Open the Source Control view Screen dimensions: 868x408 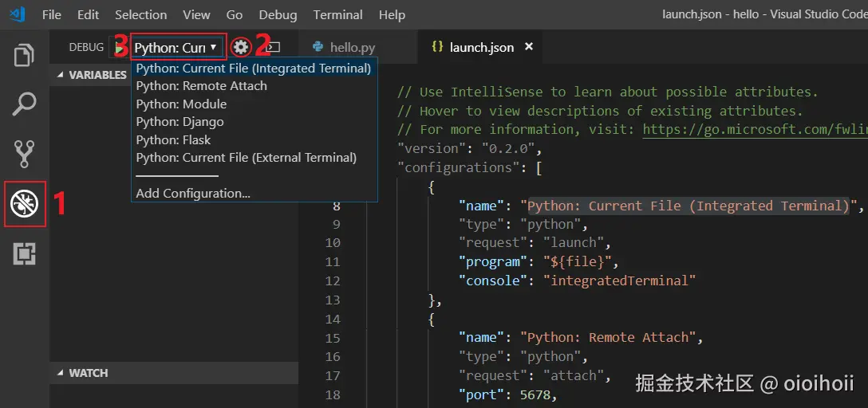[x=25, y=154]
